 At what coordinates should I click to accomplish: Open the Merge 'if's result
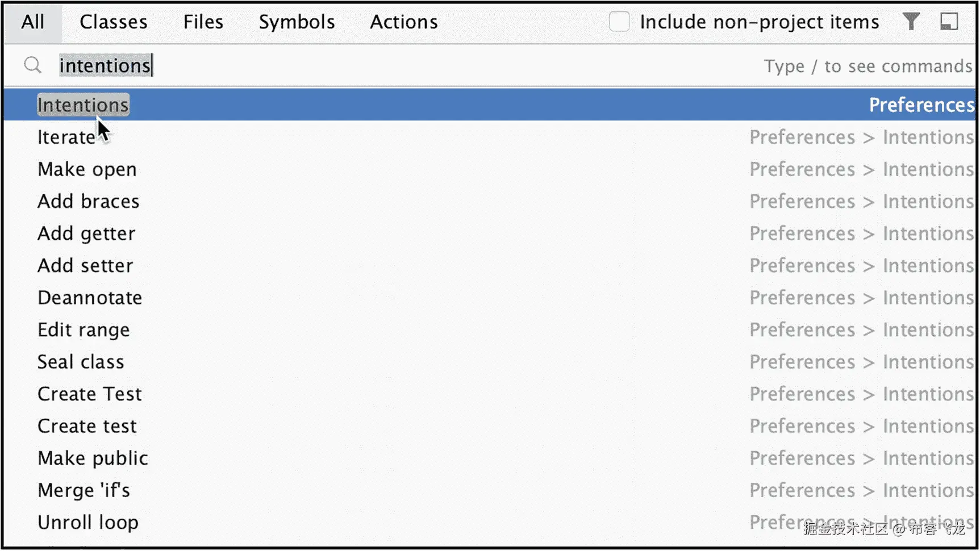84,490
